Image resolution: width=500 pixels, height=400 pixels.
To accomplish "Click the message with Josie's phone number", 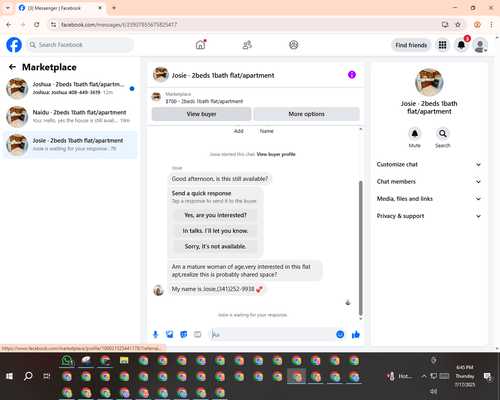I will click(x=217, y=289).
